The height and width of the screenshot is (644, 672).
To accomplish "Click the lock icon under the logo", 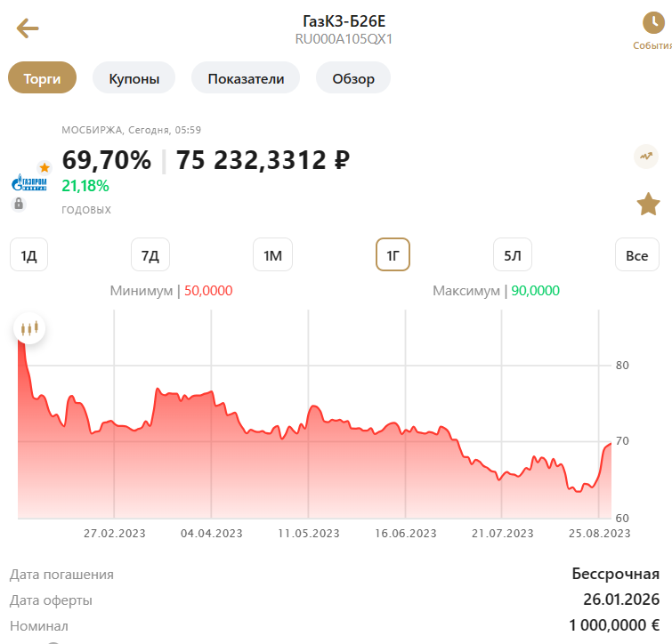I will click(19, 204).
